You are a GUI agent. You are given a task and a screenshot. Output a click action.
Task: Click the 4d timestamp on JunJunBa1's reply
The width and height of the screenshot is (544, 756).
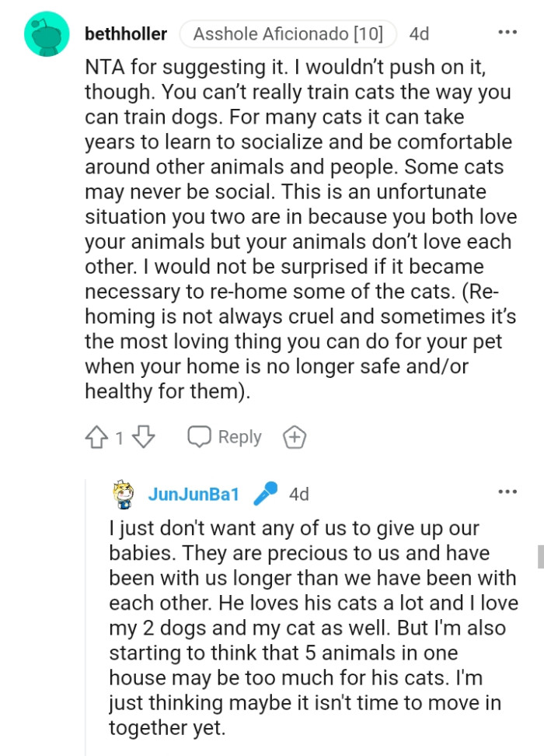tap(298, 494)
